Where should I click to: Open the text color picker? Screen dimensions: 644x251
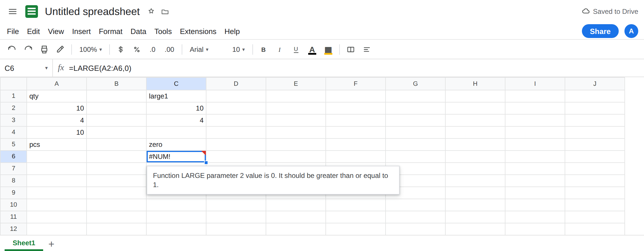pyautogui.click(x=312, y=50)
